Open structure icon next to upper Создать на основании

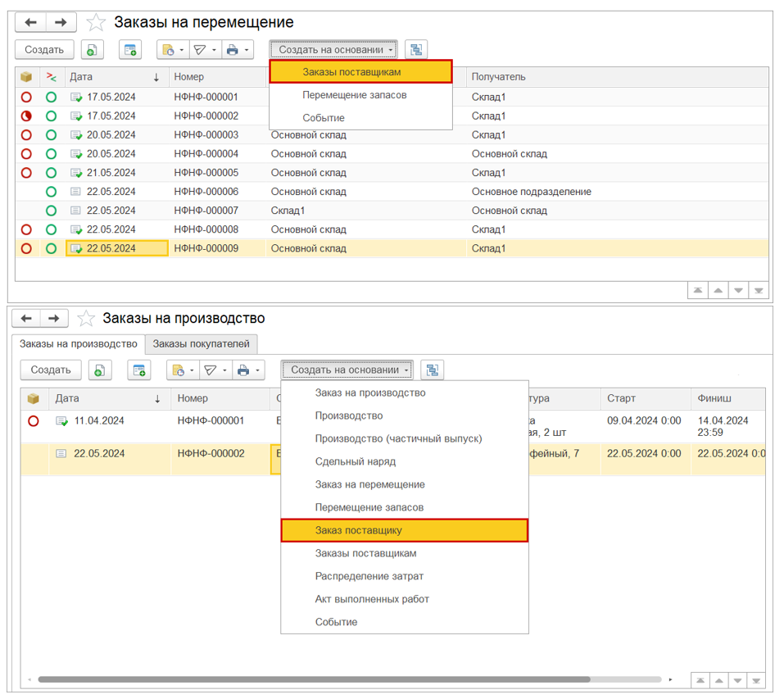tap(416, 50)
